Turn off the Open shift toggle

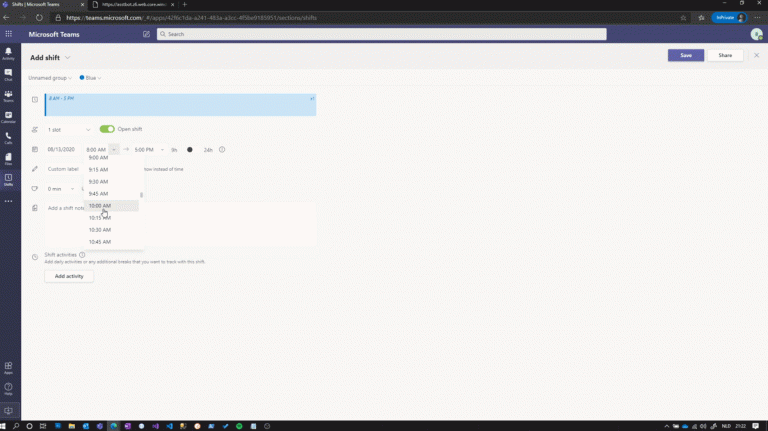[107, 129]
